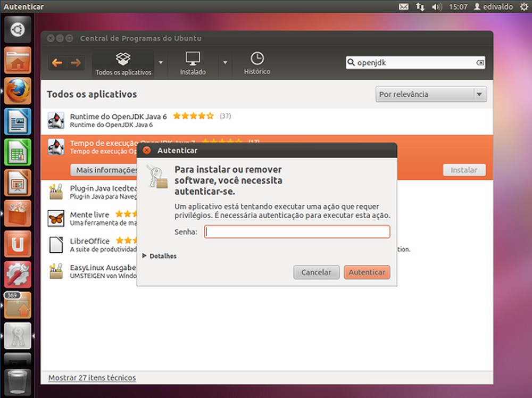Click the Todos os aplicativos package icon

click(x=122, y=59)
